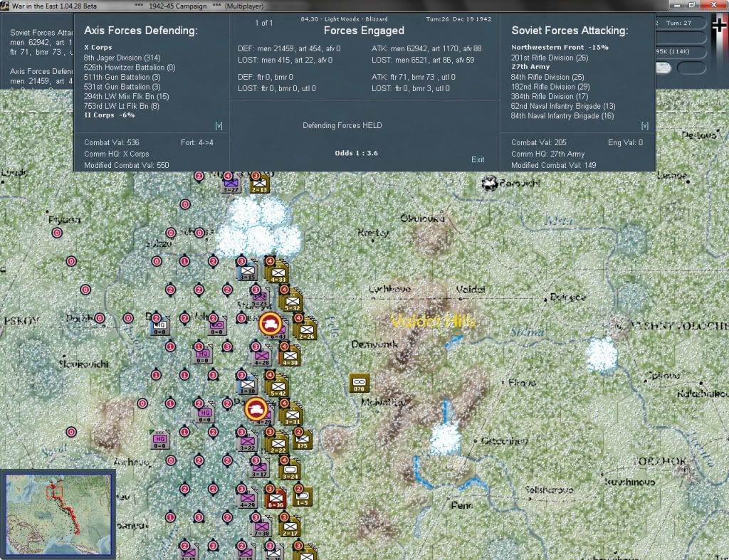This screenshot has height=560, width=729.
Task: Click the '84th Rifle Division (25)' entry
Action: pyautogui.click(x=547, y=77)
